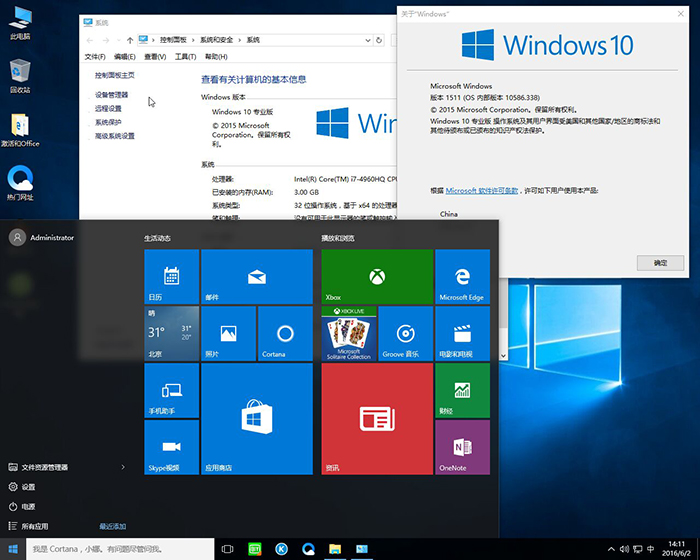This screenshot has width=700, height=560.
Task: Open the 工具(T) menu
Action: click(x=185, y=57)
